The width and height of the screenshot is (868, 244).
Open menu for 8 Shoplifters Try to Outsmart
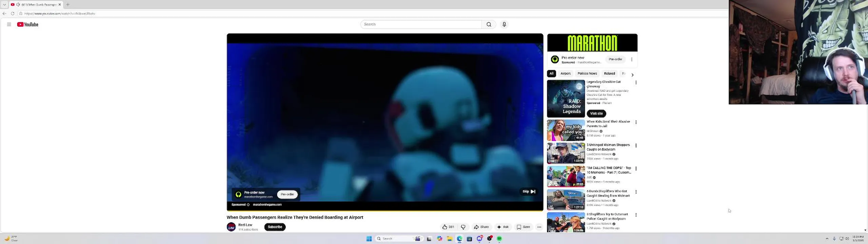636,215
